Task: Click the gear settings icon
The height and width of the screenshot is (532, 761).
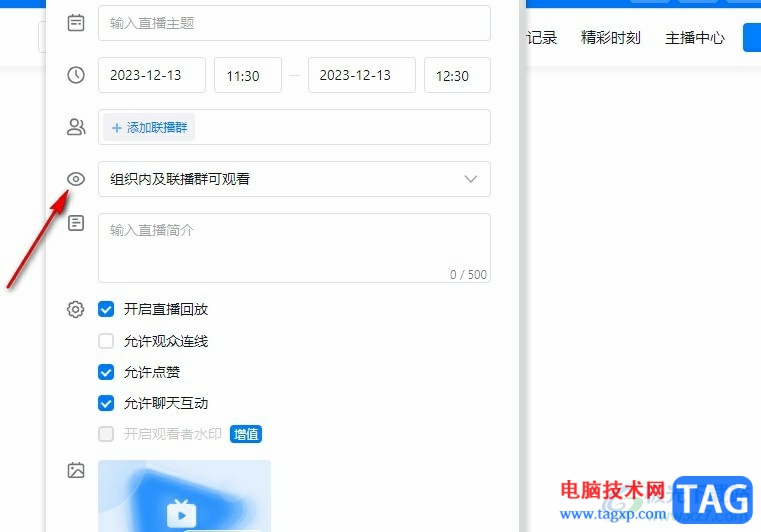Action: coord(76,309)
